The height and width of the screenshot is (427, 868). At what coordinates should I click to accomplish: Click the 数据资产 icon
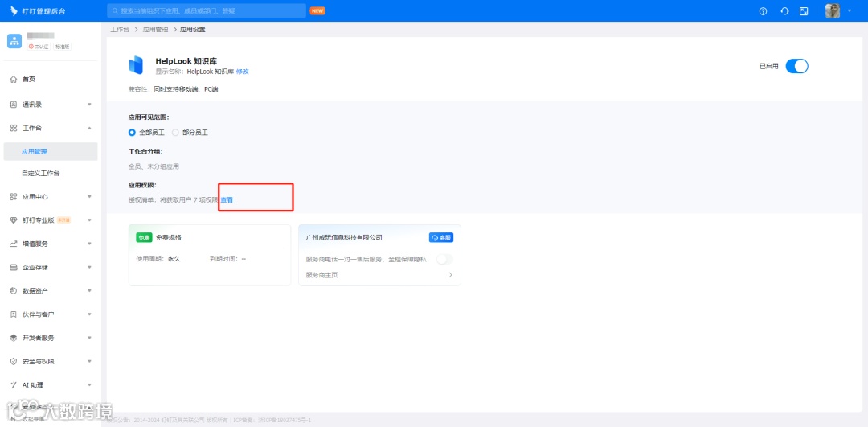click(14, 291)
